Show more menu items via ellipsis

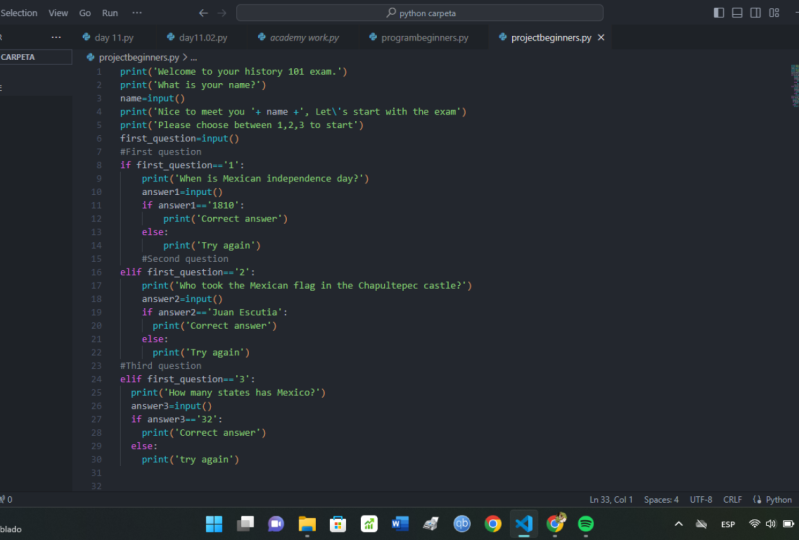[x=137, y=13]
